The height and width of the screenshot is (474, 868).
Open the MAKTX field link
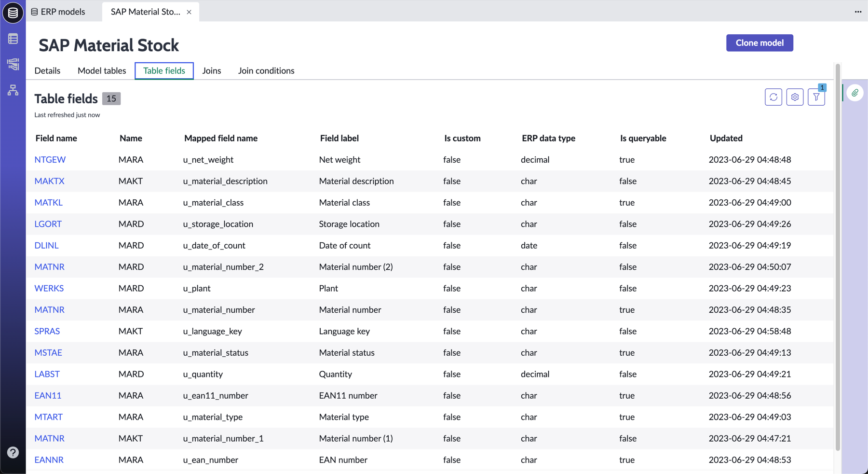[49, 181]
